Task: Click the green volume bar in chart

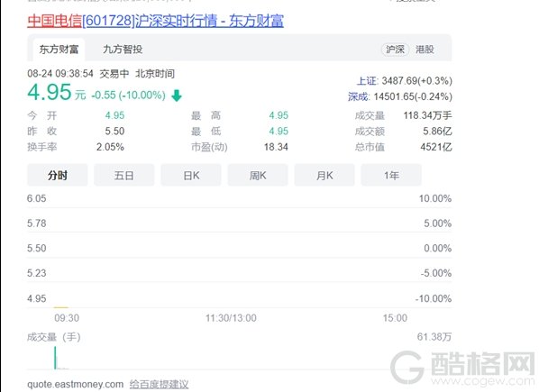Action: point(55,358)
